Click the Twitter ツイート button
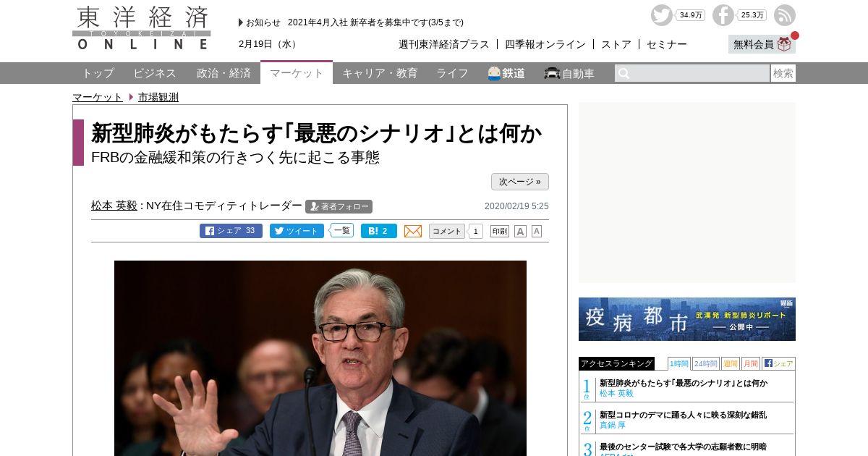Viewport: 868px width, 456px height. click(x=297, y=231)
